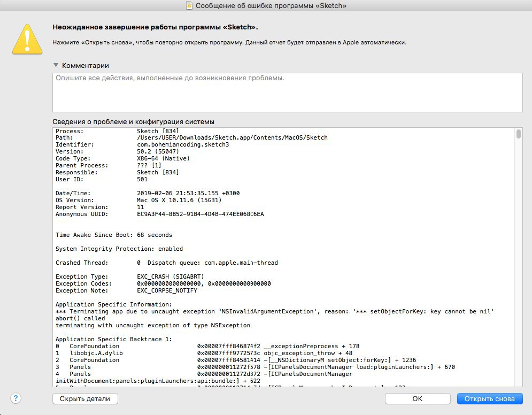
Task: Click the initWithDocument:panels:pluginLaunchers line
Action: point(158,381)
